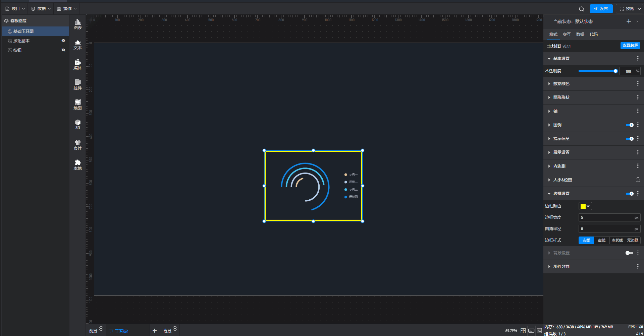Image resolution: width=644 pixels, height=336 pixels.
Task: Open the 项目 dropdown menu
Action: [x=15, y=9]
